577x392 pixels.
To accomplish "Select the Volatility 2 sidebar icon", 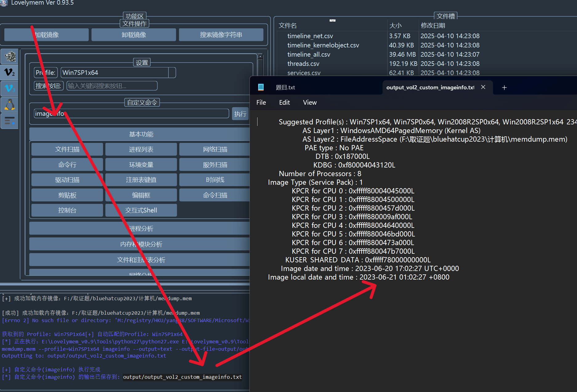I will (x=10, y=73).
